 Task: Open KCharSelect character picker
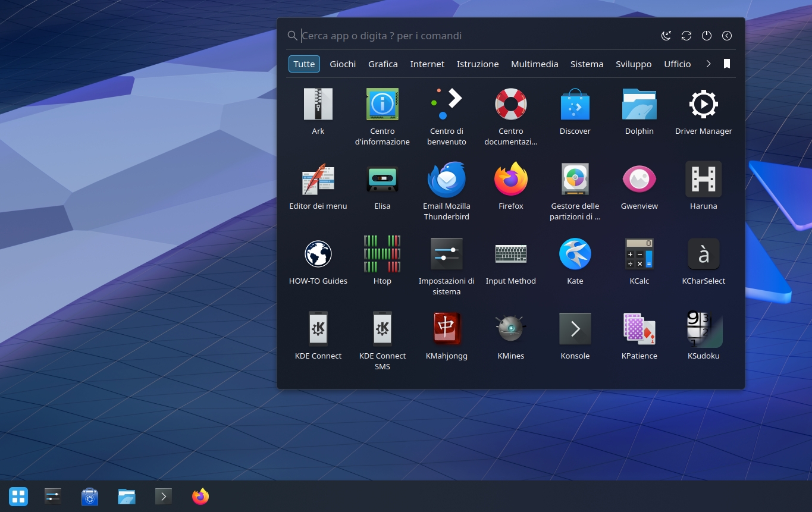pos(704,262)
